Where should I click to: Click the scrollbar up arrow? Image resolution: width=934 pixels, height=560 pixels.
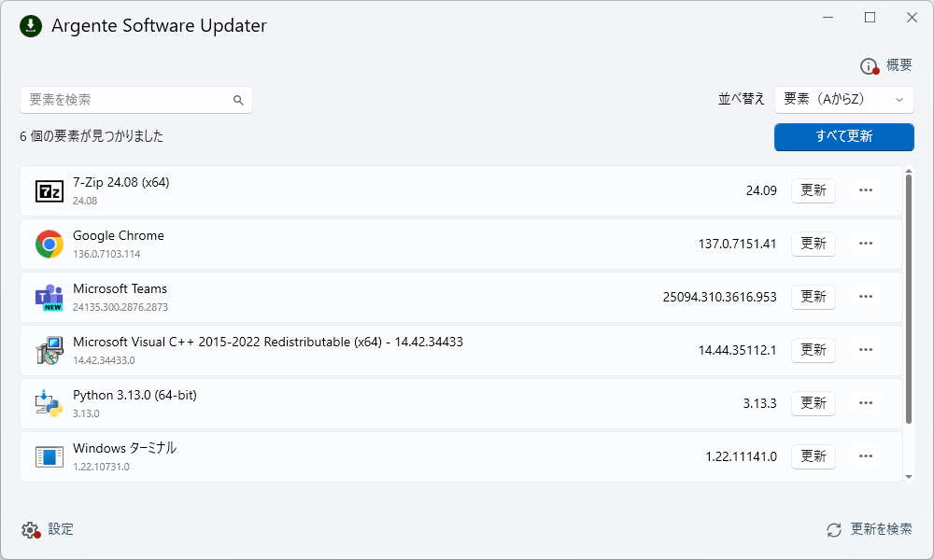click(909, 172)
